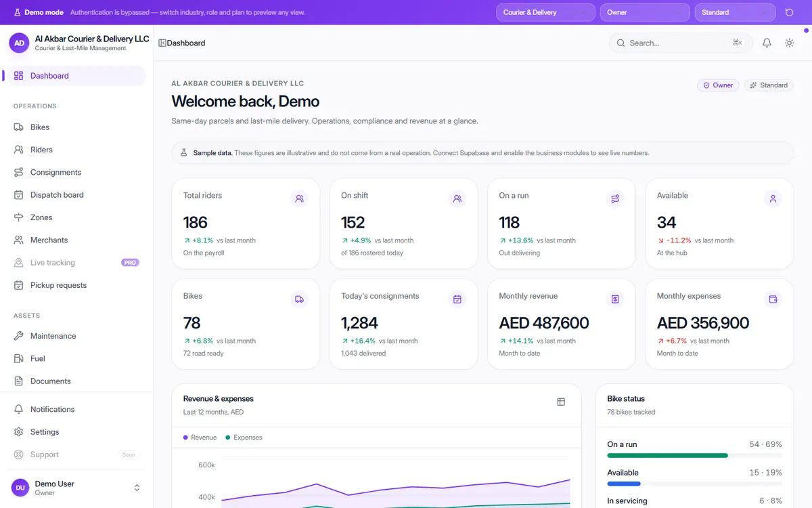Click the In servicing status row

[694, 501]
